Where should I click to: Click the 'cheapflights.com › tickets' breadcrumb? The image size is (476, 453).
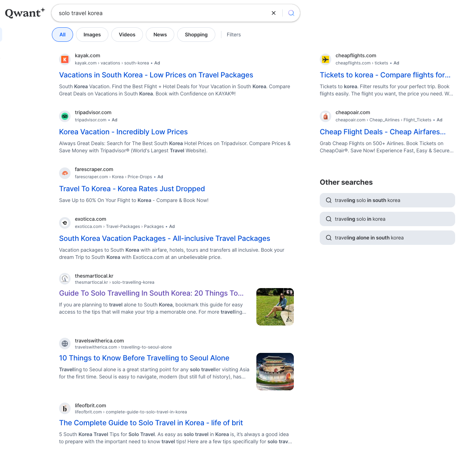click(362, 63)
